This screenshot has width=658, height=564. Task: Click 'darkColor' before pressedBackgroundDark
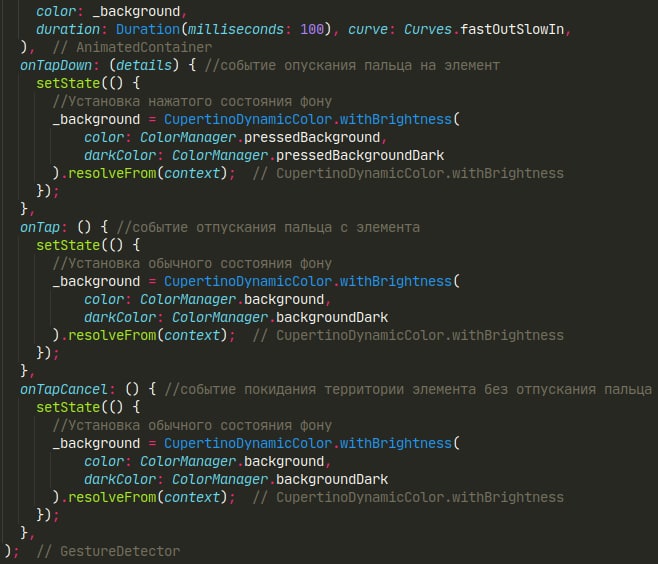pyautogui.click(x=120, y=155)
